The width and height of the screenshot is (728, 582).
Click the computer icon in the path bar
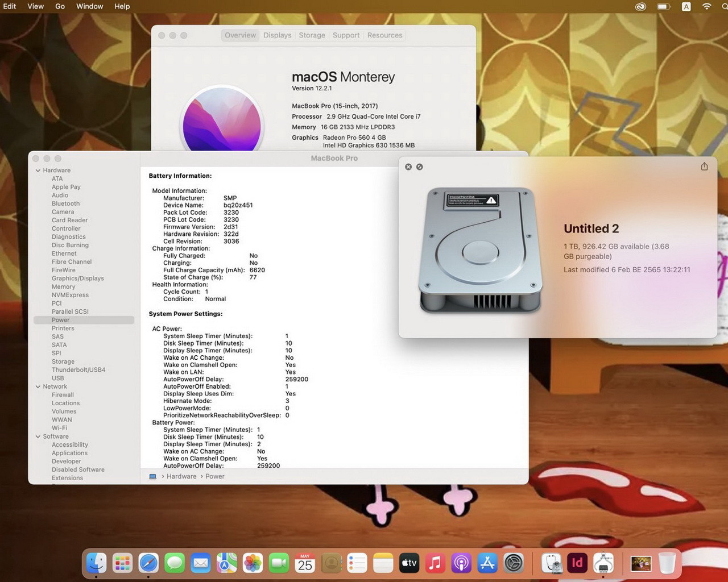click(152, 476)
